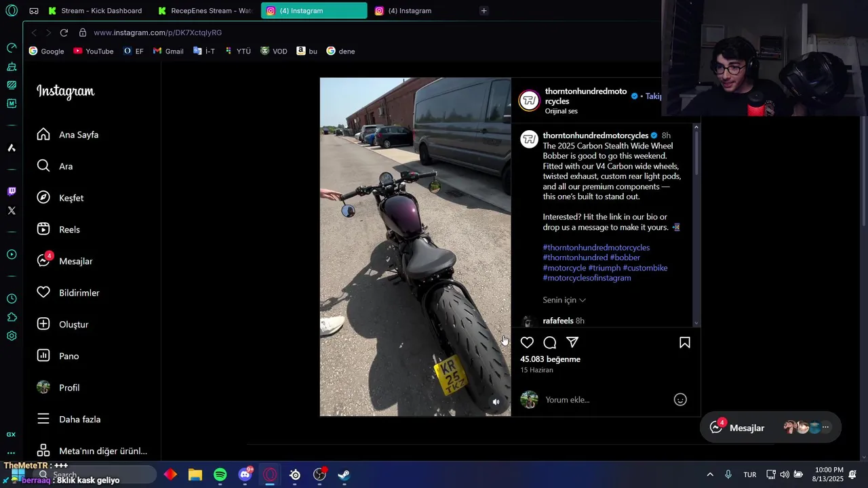This screenshot has width=868, height=488.
Task: Switch to second (4) Instagram tab
Action: 422,11
